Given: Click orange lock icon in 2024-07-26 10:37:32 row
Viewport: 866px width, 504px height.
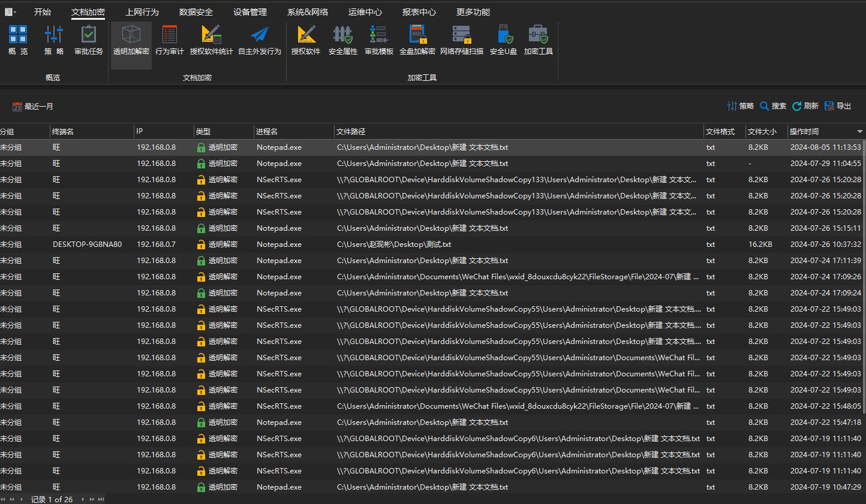Looking at the screenshot, I should pyautogui.click(x=201, y=245).
